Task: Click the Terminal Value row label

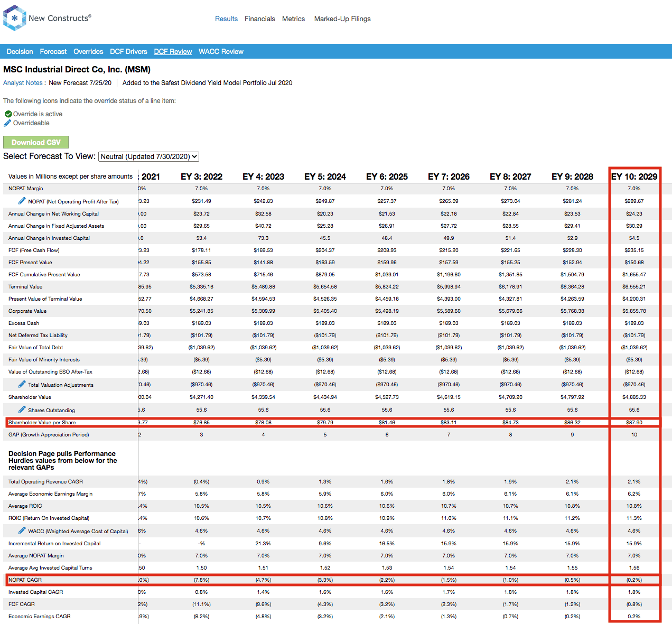Action: (x=25, y=287)
